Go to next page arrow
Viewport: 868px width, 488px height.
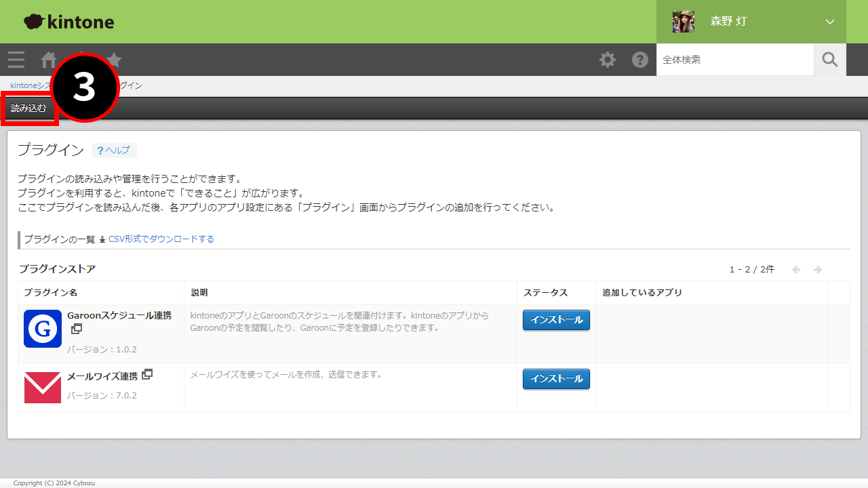818,270
